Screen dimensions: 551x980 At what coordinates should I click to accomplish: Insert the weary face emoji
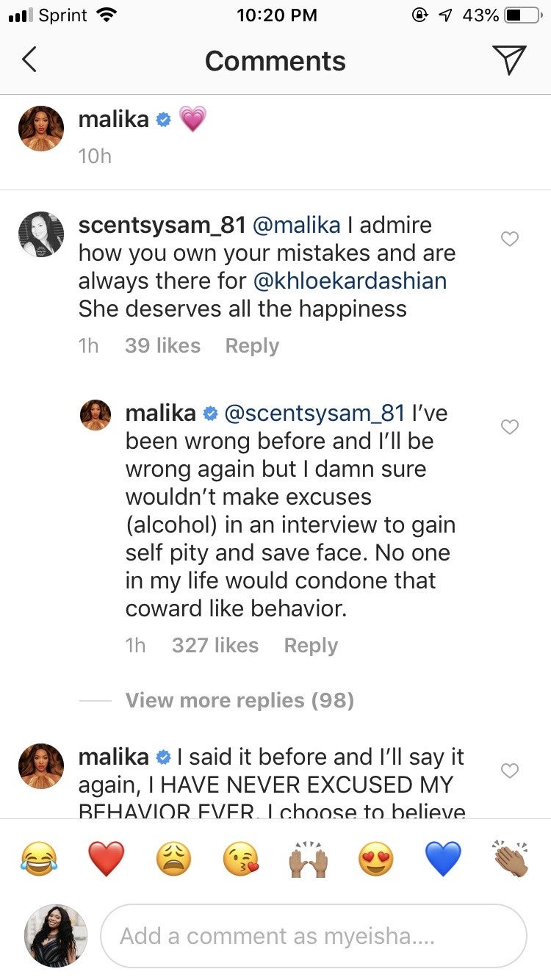(x=173, y=859)
